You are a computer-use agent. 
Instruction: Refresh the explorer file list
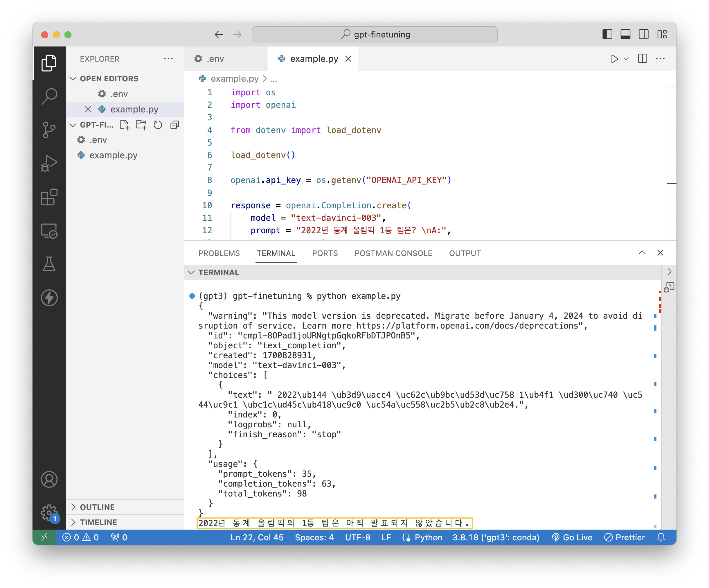point(158,125)
